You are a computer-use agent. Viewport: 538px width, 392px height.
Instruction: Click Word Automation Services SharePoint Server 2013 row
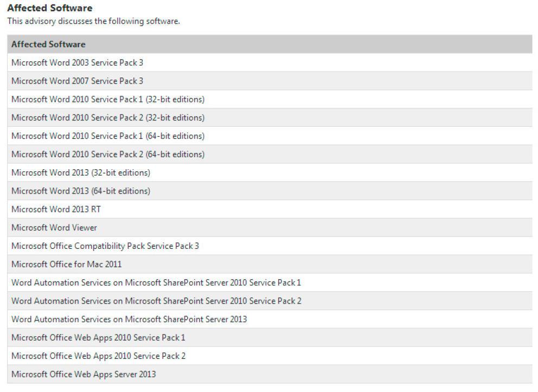[x=129, y=319]
